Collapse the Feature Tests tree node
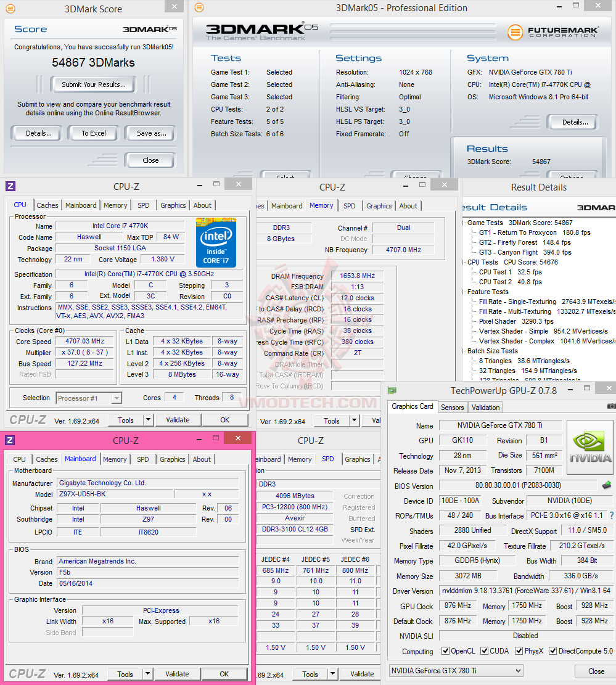Screen dimensions: 616x685 464,292
